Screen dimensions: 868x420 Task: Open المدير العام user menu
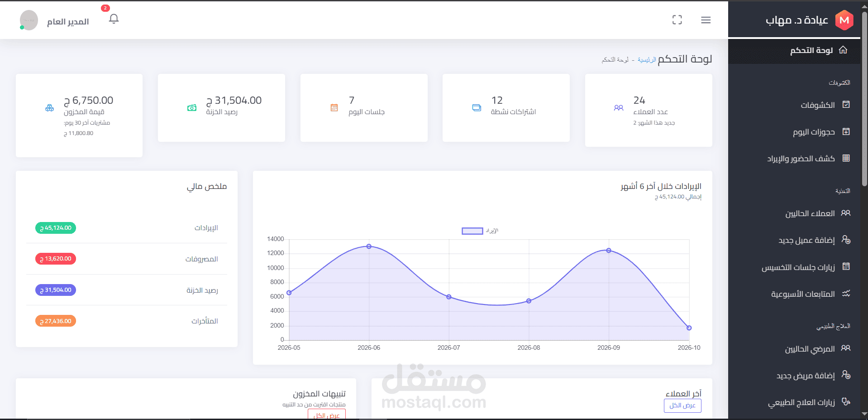pyautogui.click(x=68, y=22)
